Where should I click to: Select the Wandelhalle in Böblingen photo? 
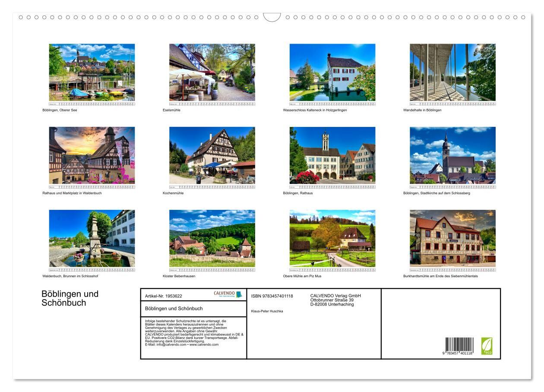click(x=452, y=72)
